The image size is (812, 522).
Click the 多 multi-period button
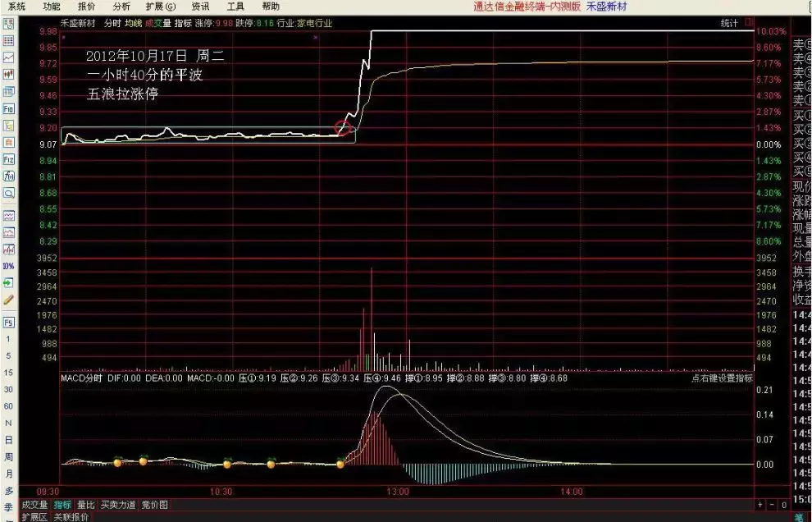tap(8, 491)
